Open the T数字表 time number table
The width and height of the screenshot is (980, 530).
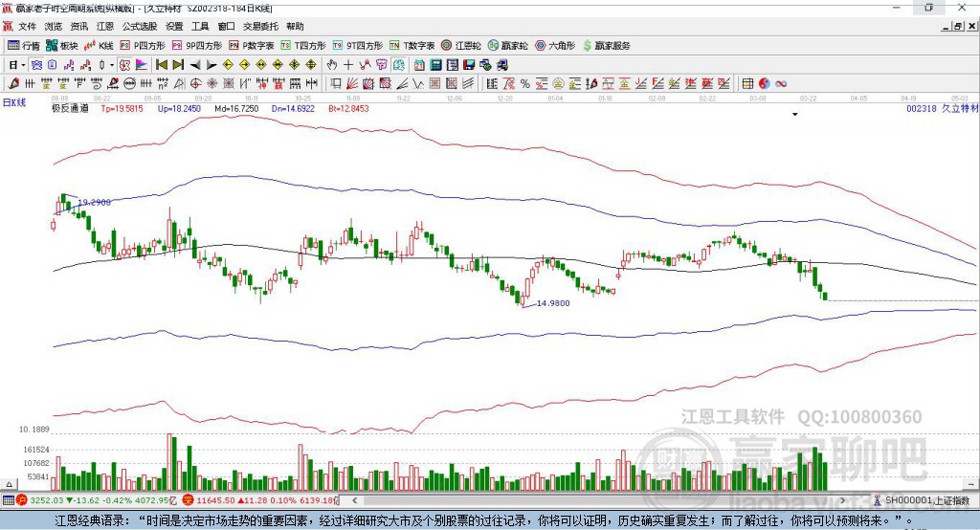(412, 46)
